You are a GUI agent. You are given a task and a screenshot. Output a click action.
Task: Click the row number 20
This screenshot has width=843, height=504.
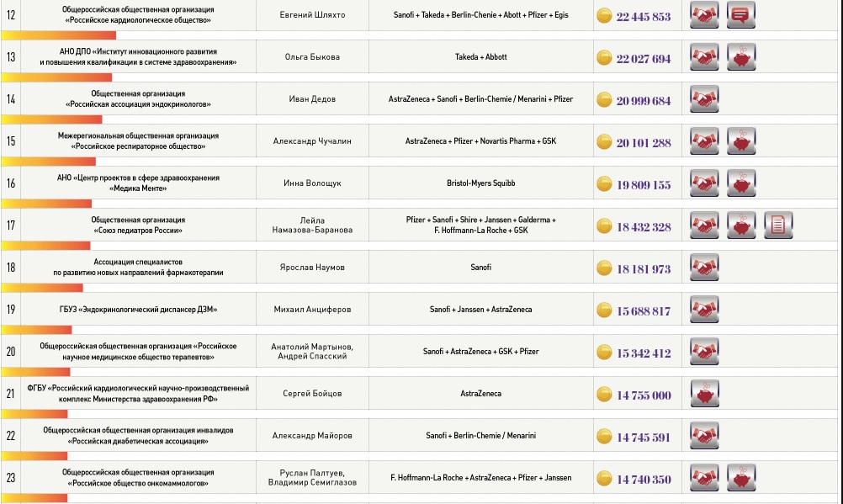[11, 352]
